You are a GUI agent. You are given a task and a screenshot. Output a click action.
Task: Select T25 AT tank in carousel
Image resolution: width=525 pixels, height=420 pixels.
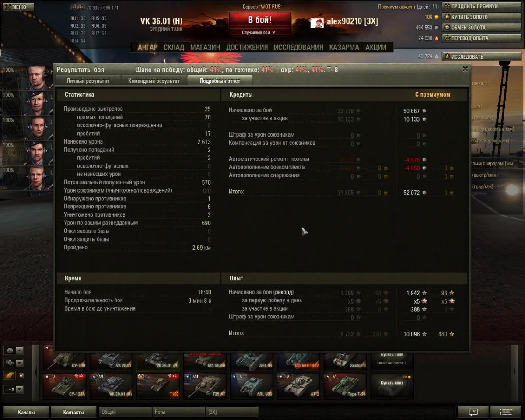[x=205, y=385]
